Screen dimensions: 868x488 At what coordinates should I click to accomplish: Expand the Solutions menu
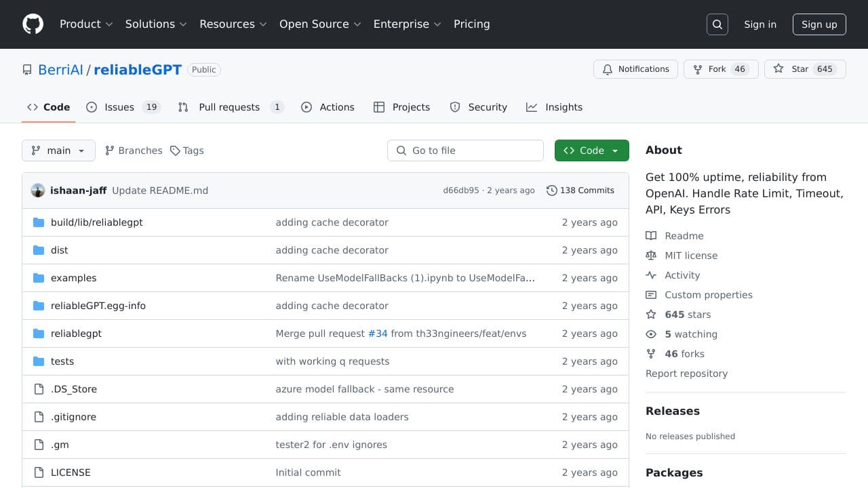tap(156, 24)
